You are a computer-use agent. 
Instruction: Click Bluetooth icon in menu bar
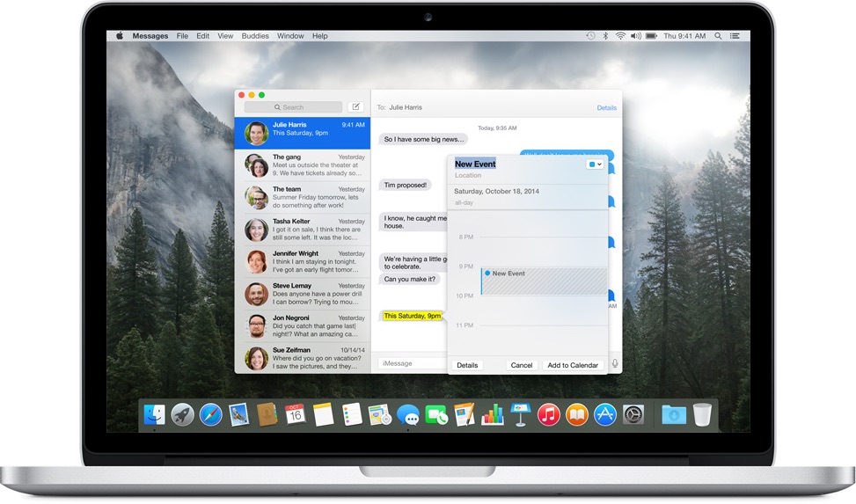point(605,35)
